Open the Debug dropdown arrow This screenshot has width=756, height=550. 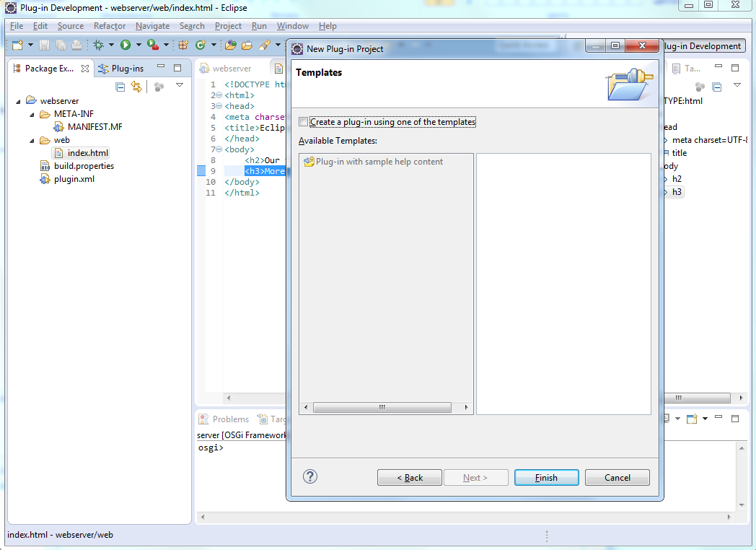pyautogui.click(x=111, y=45)
